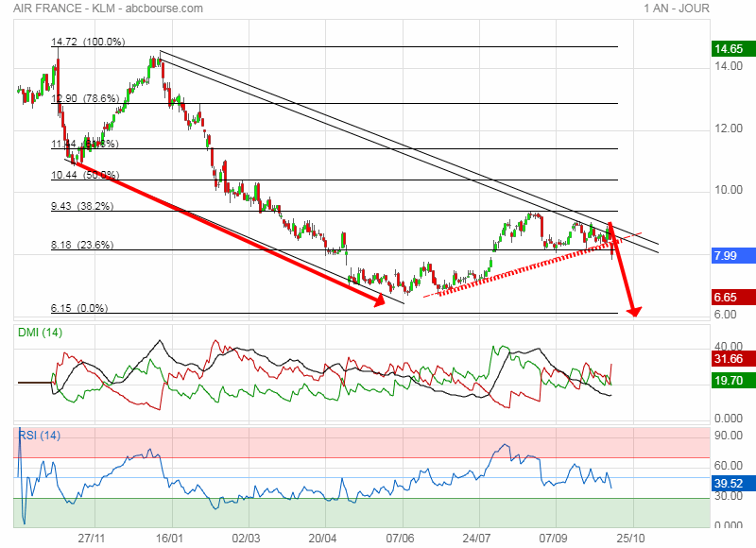Open the DMI (14) indicator label

[x=42, y=333]
